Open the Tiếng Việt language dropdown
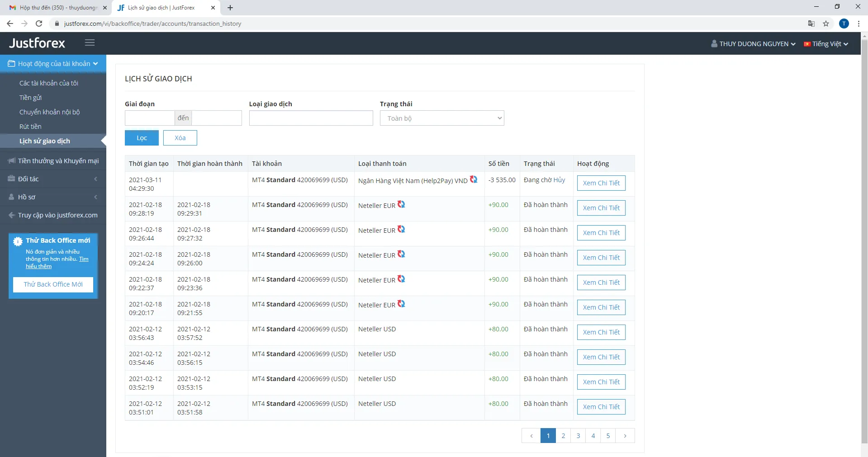Viewport: 868px width, 457px height. tap(826, 44)
